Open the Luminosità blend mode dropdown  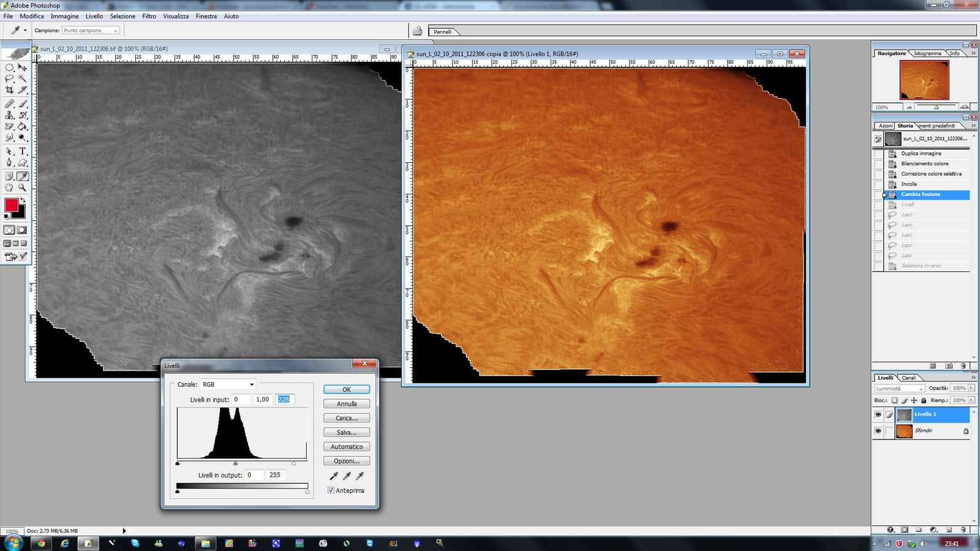[x=899, y=388]
